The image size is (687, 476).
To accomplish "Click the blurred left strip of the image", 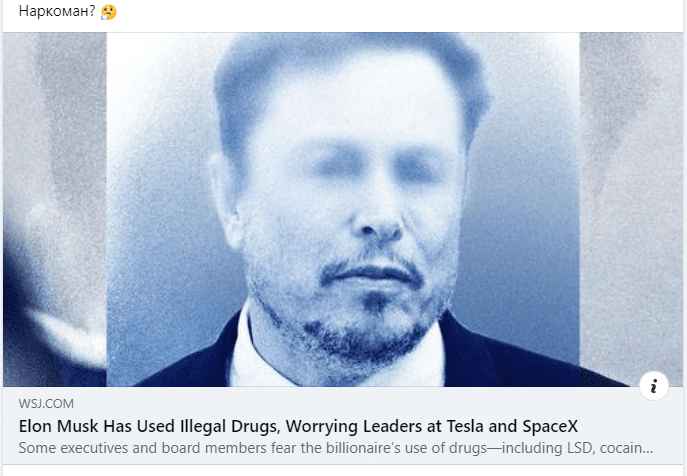I will (x=55, y=209).
